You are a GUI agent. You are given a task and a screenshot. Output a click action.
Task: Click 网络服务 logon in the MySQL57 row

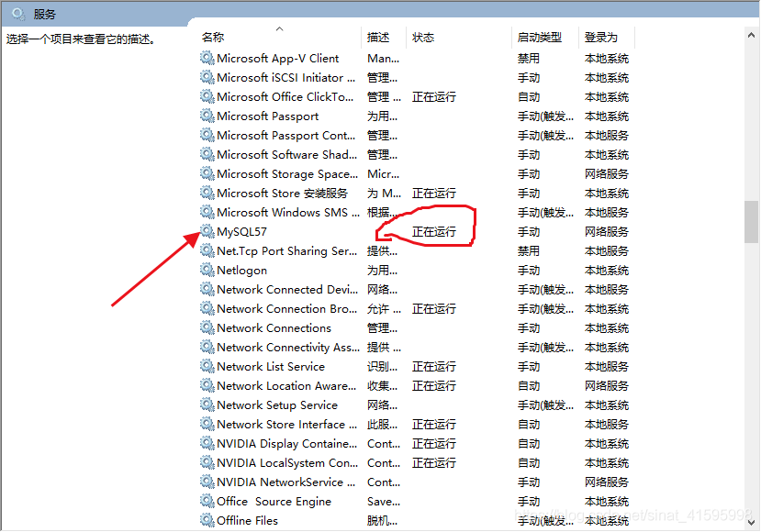point(606,232)
